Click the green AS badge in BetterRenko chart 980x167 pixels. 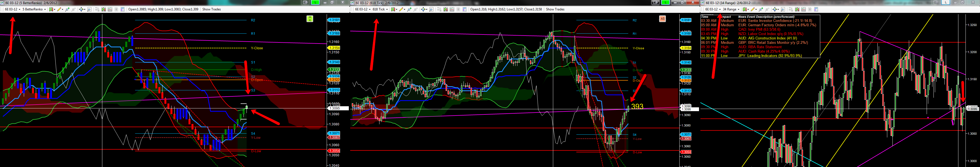tap(310, 19)
